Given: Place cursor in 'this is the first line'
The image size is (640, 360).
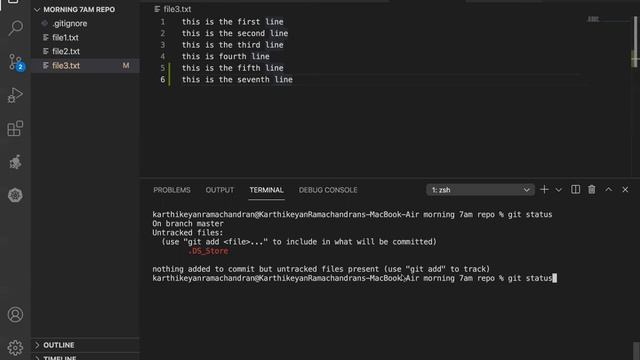Looking at the screenshot, I should click(233, 22).
